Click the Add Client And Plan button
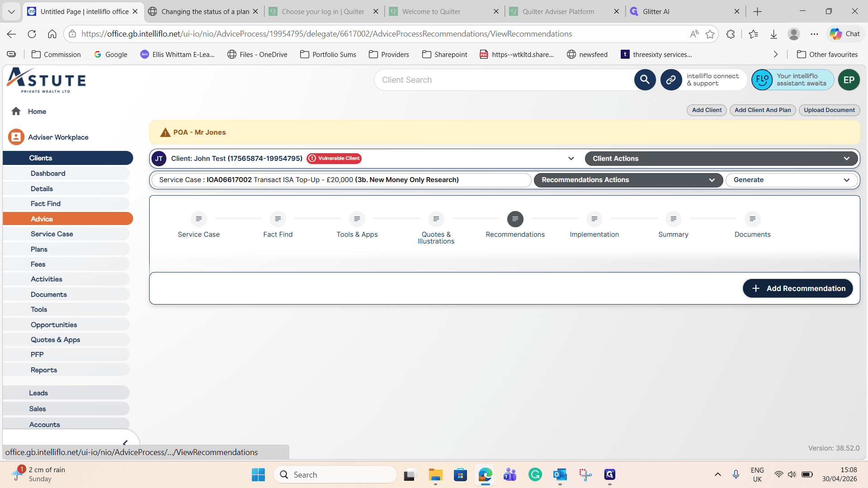The height and width of the screenshot is (488, 868). (763, 110)
